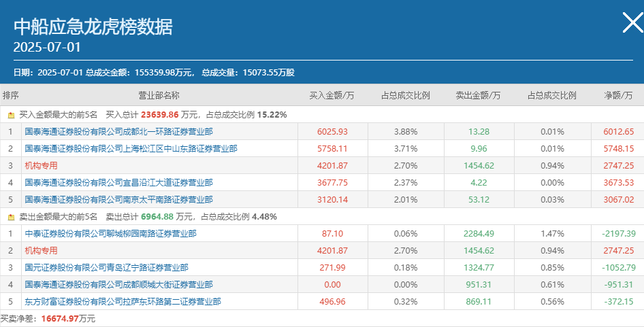
Task: Click the 买入金额/万 column header
Action: click(332, 96)
